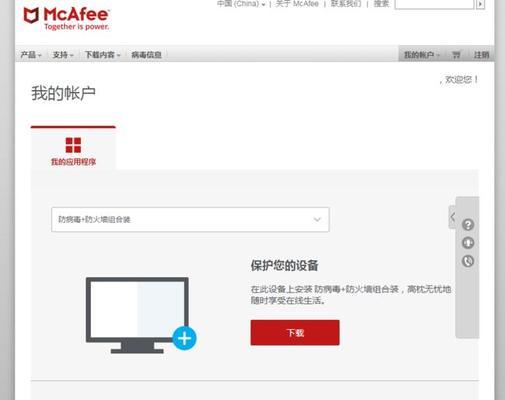Expand the 产品 navigation menu
Screen dimensions: 505x400
point(31,55)
